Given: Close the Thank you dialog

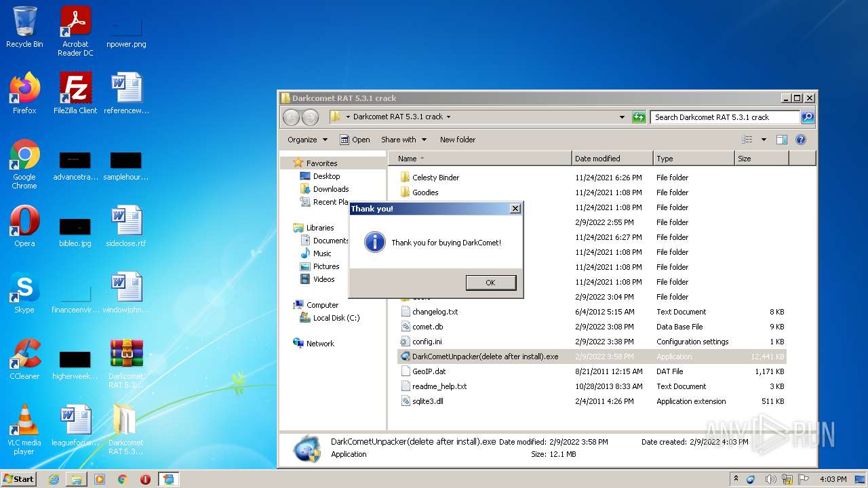Looking at the screenshot, I should click(x=515, y=209).
